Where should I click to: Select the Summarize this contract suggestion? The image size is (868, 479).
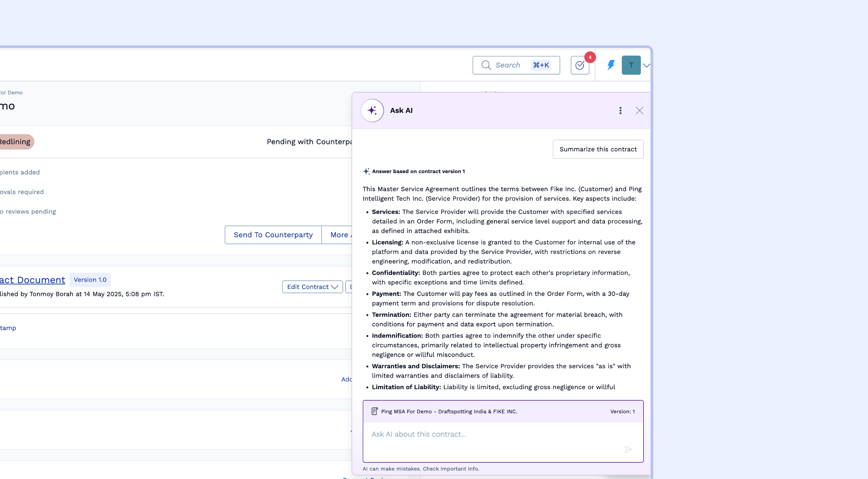coord(598,149)
